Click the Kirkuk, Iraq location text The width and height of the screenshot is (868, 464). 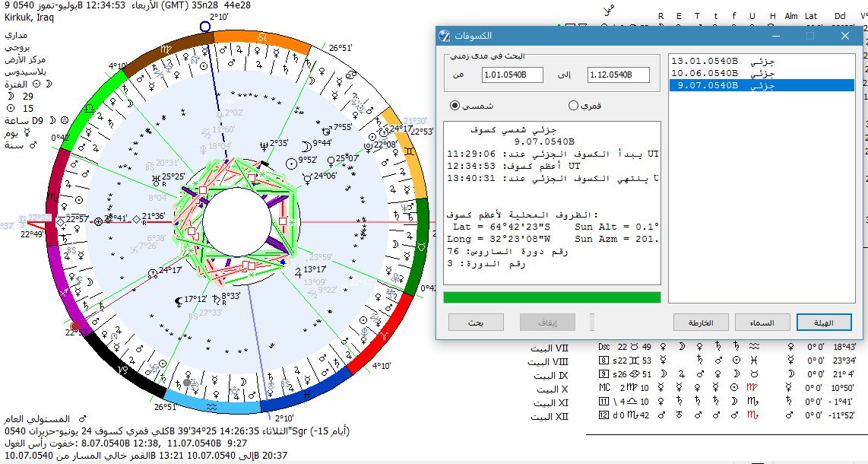pos(30,17)
